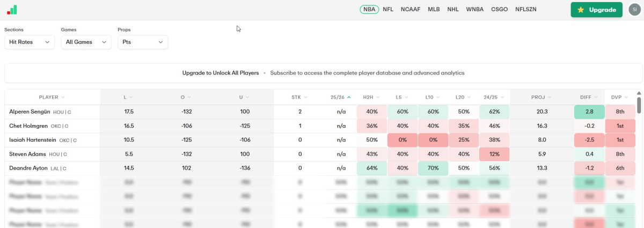644x228 pixels.
Task: Open the All Games dropdown
Action: tap(85, 42)
